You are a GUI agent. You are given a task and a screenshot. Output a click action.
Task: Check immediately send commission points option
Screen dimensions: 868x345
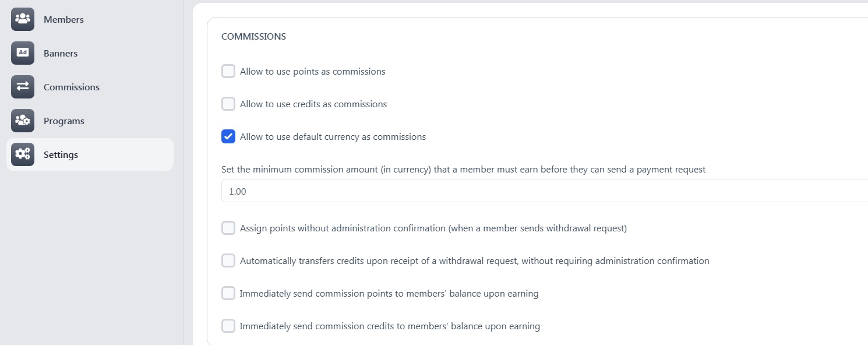click(228, 294)
